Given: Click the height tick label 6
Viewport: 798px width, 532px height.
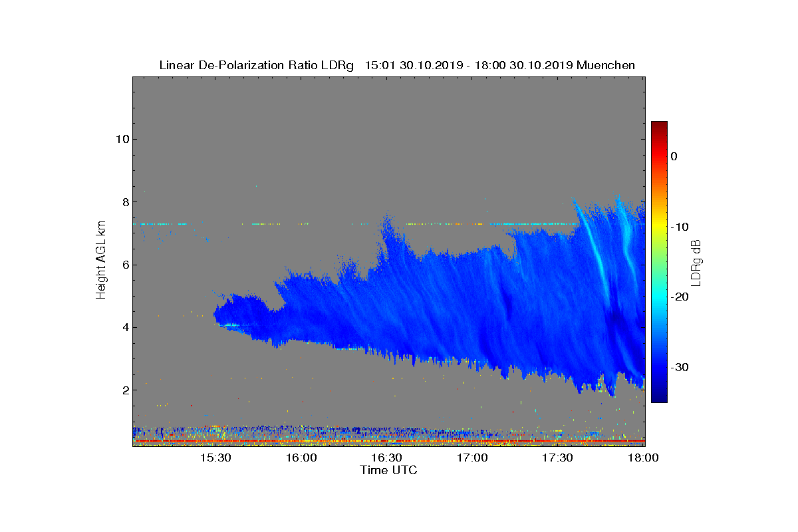Looking at the screenshot, I should click(124, 265).
